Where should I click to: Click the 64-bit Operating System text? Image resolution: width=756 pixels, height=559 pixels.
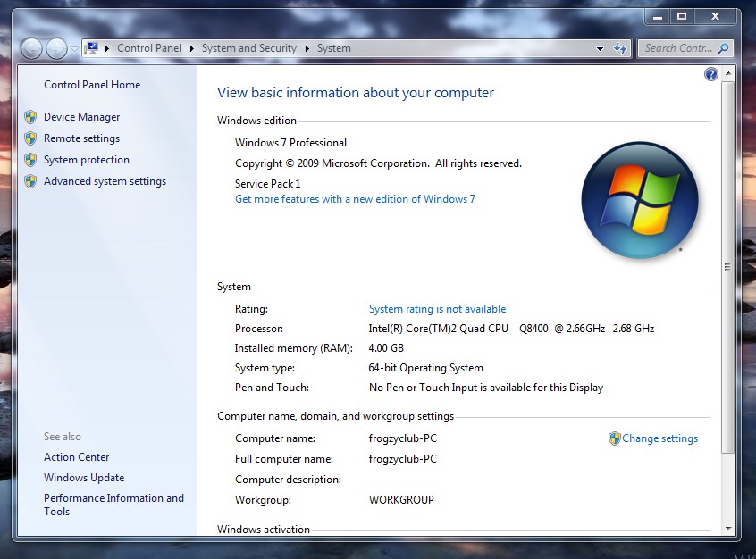click(x=425, y=368)
